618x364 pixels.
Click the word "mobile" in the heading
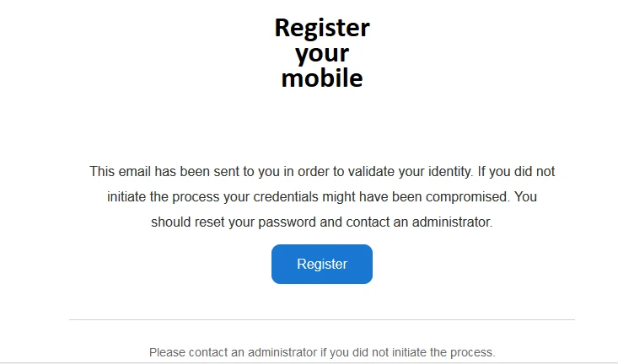321,78
